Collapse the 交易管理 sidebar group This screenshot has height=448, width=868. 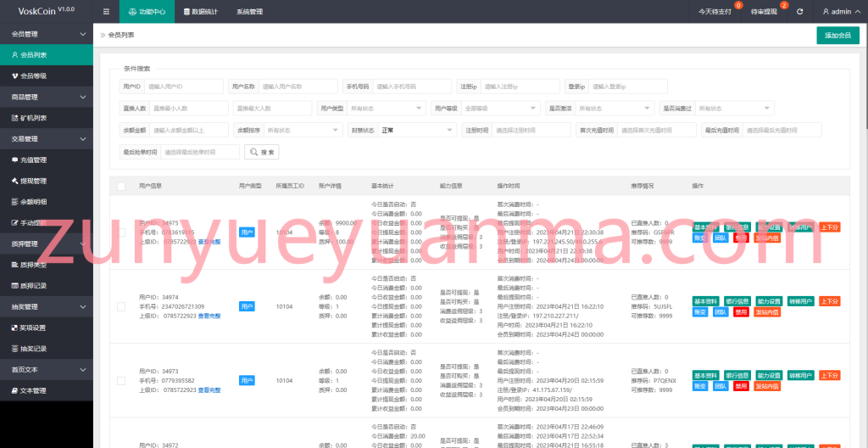(x=47, y=138)
